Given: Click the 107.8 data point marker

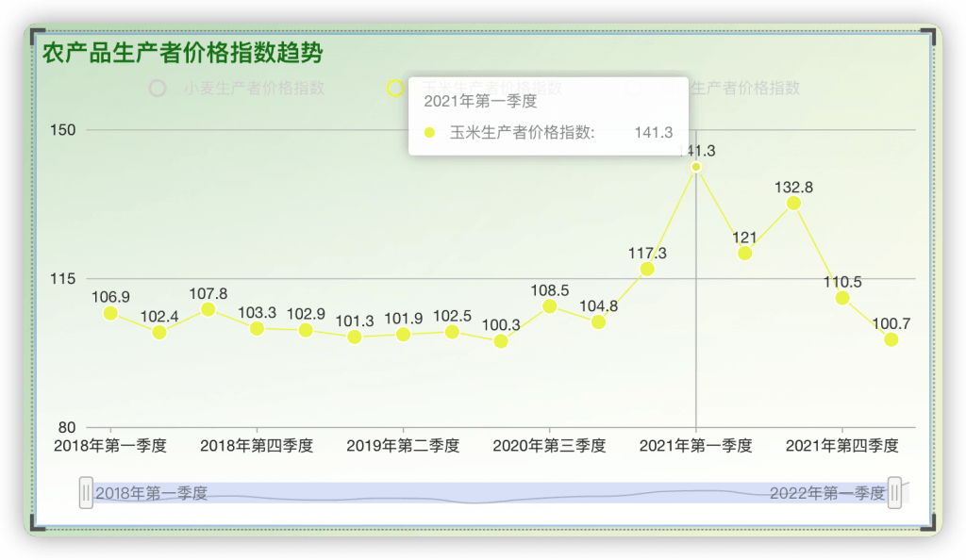Looking at the screenshot, I should (x=208, y=309).
